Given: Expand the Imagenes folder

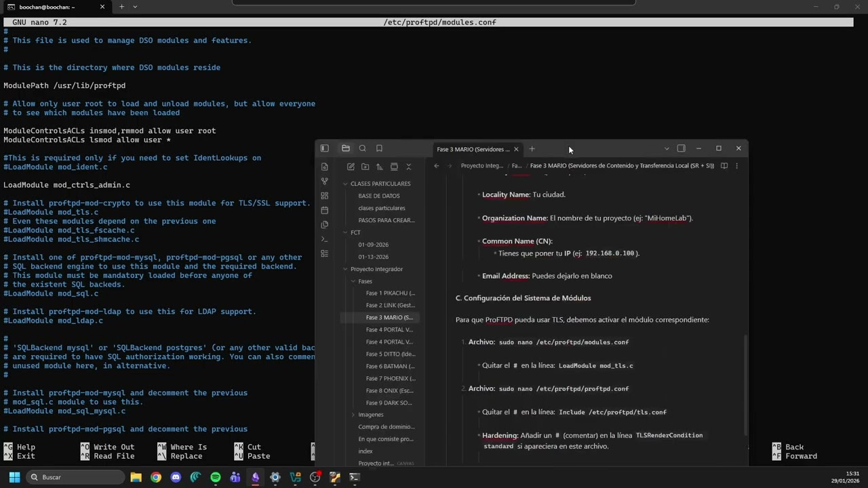Looking at the screenshot, I should (353, 415).
